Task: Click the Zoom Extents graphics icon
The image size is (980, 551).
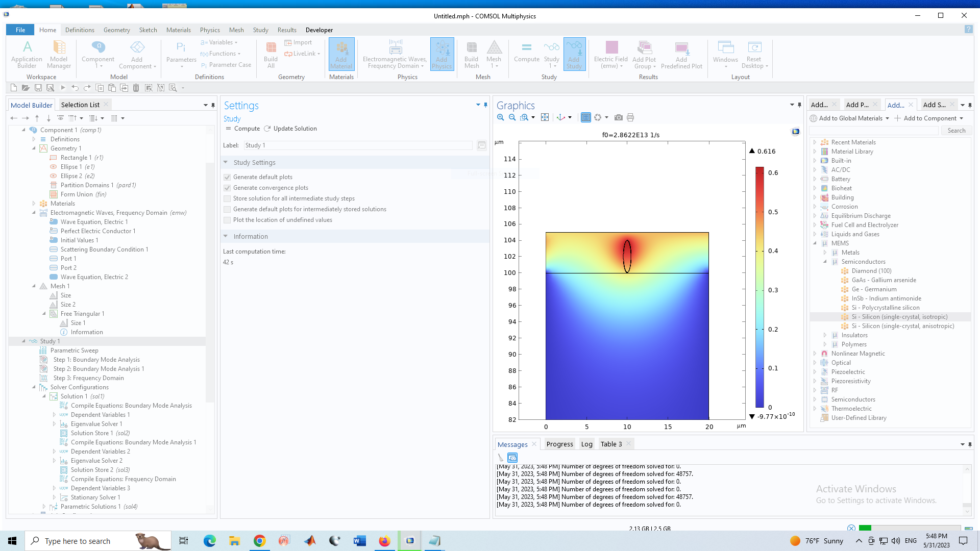Action: (x=545, y=117)
